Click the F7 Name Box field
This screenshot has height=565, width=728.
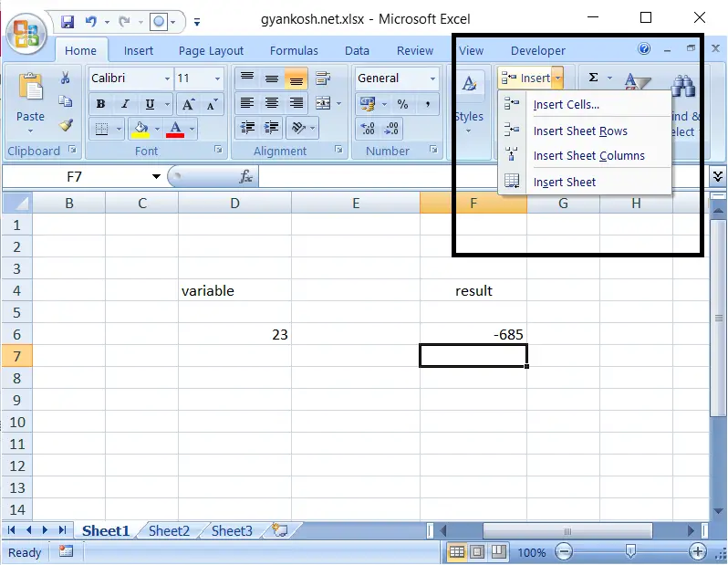75,176
